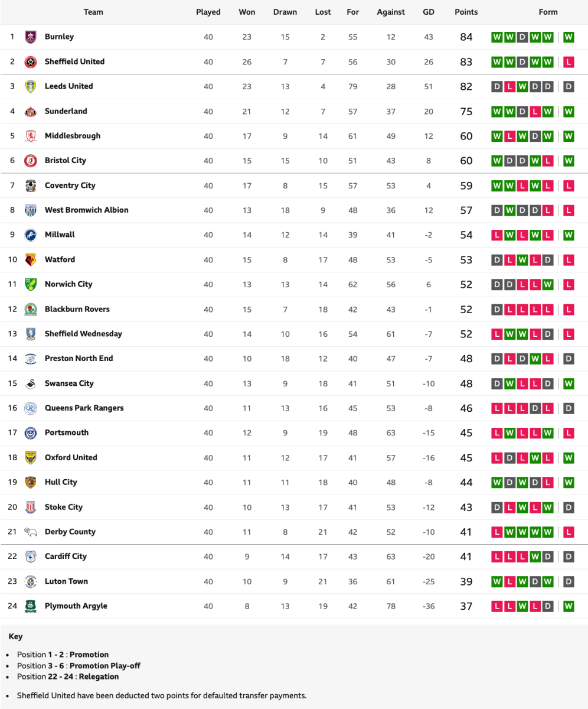Click Luton Town's most recent form result badge
Image resolution: width=588 pixels, height=709 pixels.
569,581
